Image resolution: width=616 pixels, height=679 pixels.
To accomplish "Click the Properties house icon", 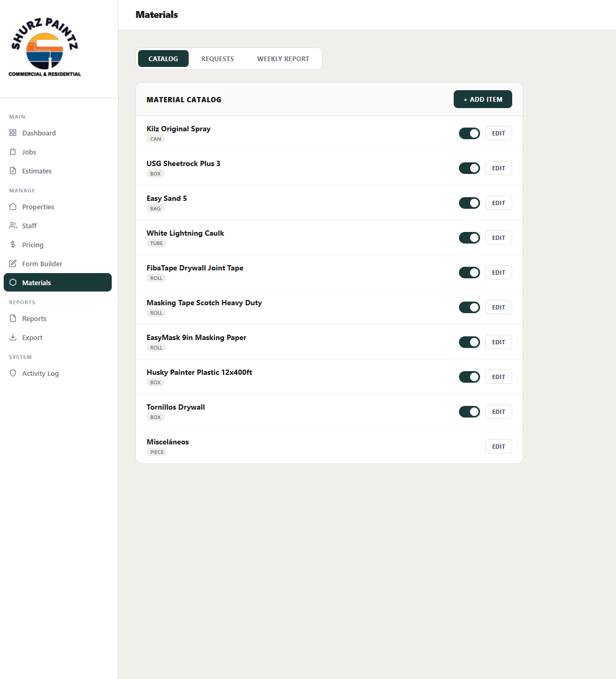I will (x=13, y=207).
